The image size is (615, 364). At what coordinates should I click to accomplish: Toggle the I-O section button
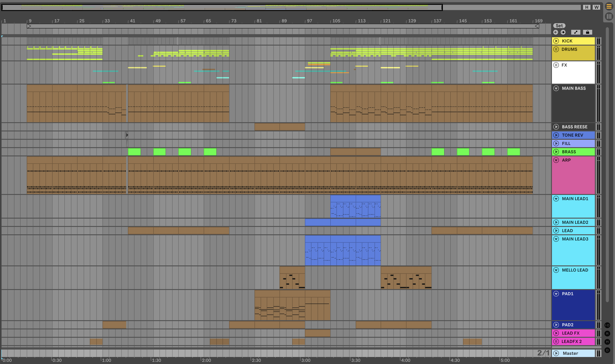click(607, 325)
